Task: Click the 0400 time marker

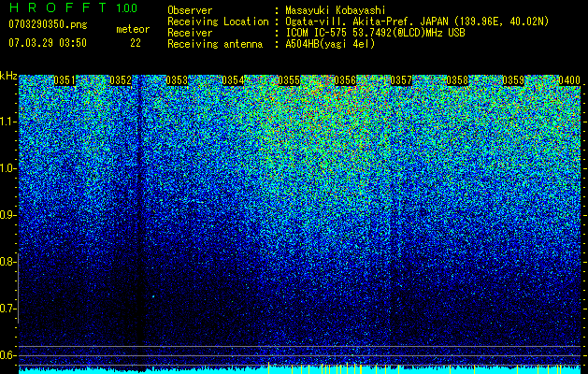Action: [569, 80]
